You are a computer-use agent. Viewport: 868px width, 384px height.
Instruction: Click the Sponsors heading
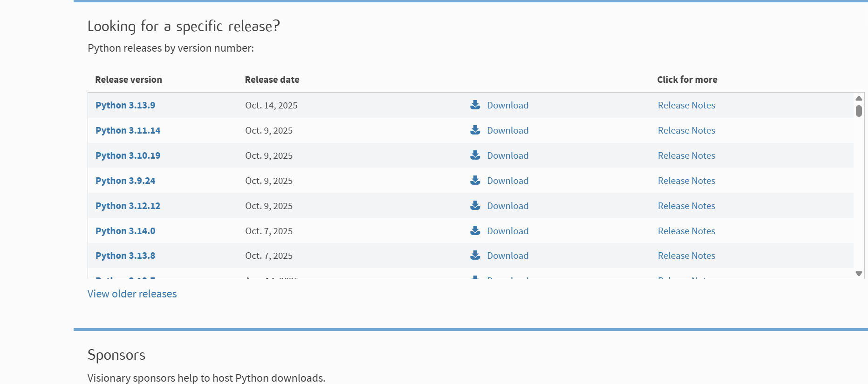click(116, 355)
